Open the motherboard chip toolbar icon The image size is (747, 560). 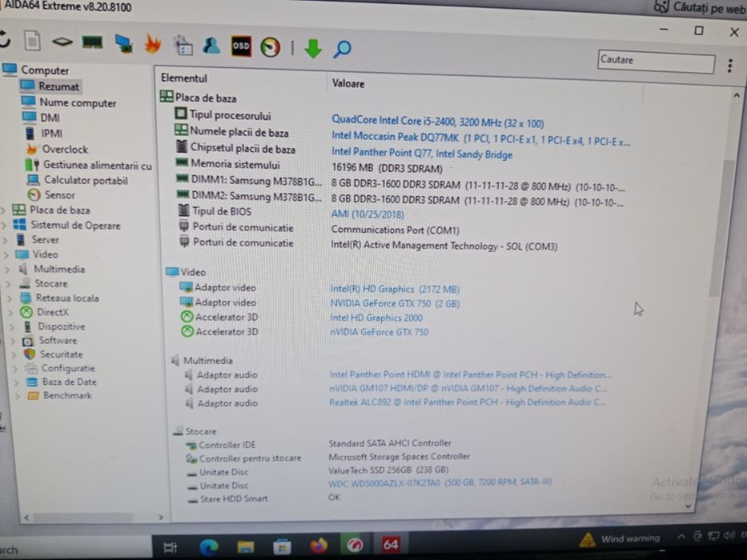coord(62,42)
